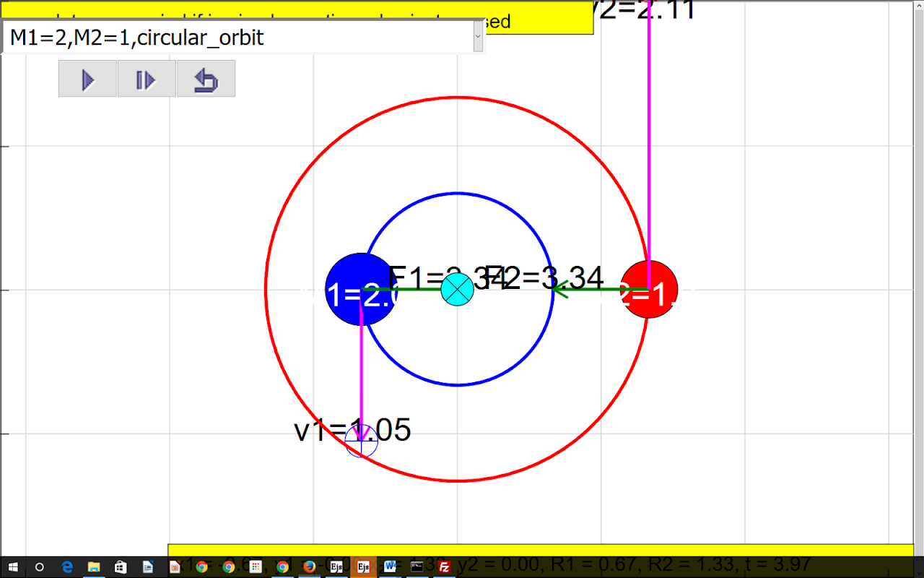
Task: Select the cyan center-of-mass marker
Action: 457,289
